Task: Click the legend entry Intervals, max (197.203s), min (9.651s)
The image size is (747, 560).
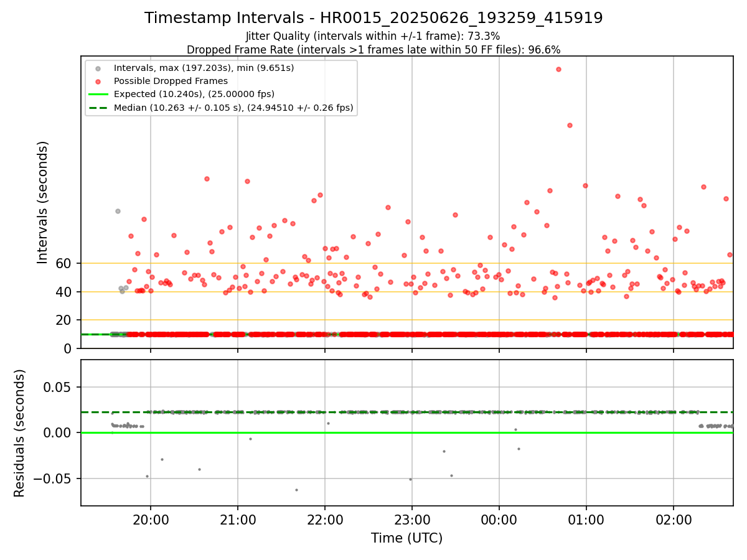Action: [204, 67]
